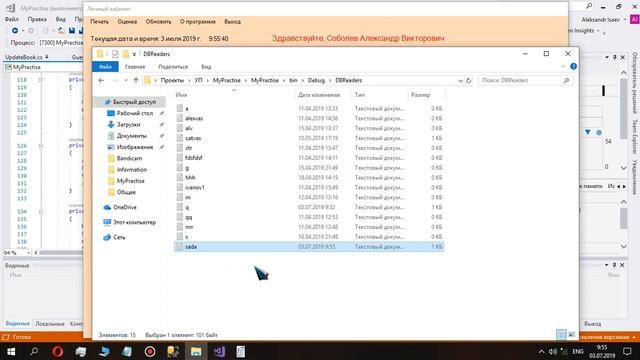Viewport: 640px width, 360px height.
Task: Open Information folder in navigation pane
Action: (x=131, y=169)
